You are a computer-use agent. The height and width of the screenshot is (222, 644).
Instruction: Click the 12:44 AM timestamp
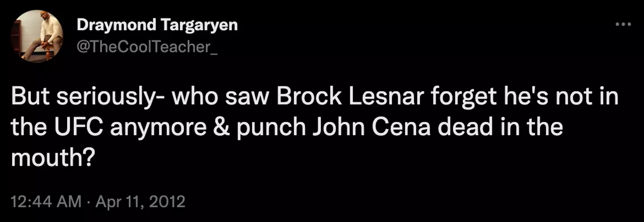coord(46,202)
